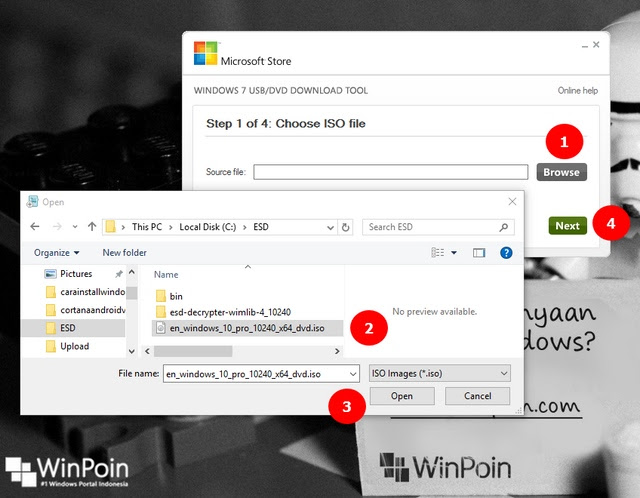
Task: Open the ISO Images (*.iso) filter dropdown
Action: pos(440,374)
